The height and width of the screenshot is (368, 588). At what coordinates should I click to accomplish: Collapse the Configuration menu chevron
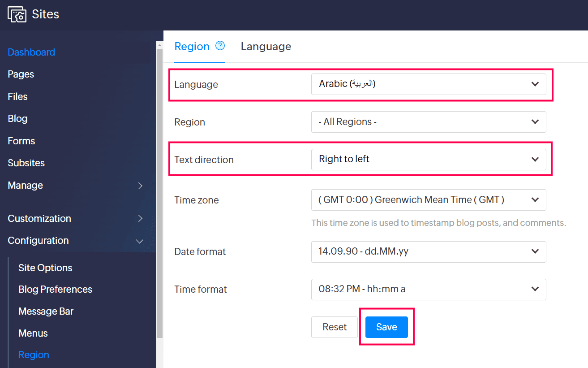(x=140, y=241)
